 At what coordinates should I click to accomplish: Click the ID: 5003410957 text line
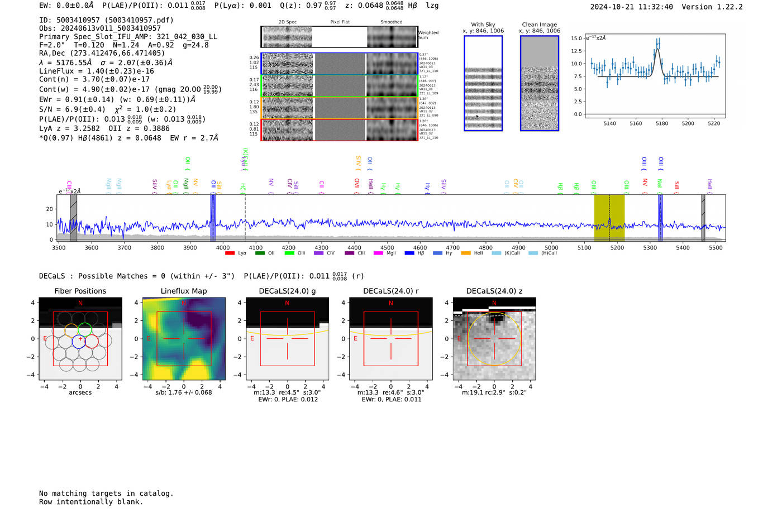click(106, 20)
